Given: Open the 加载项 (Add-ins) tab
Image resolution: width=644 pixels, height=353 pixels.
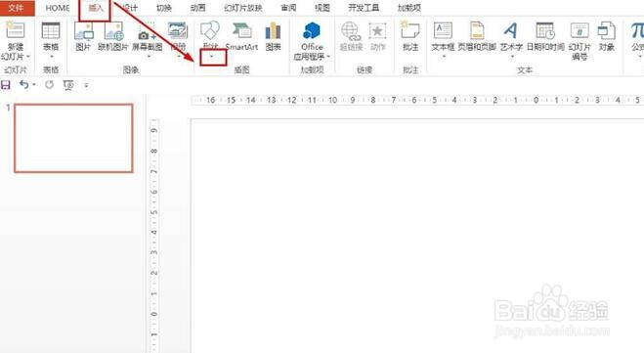Looking at the screenshot, I should click(409, 8).
